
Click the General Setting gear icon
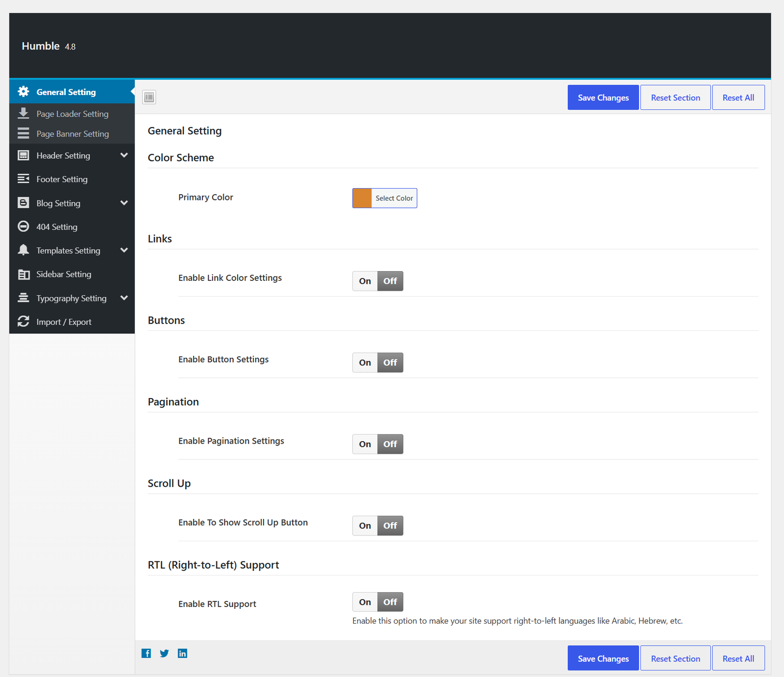point(23,92)
